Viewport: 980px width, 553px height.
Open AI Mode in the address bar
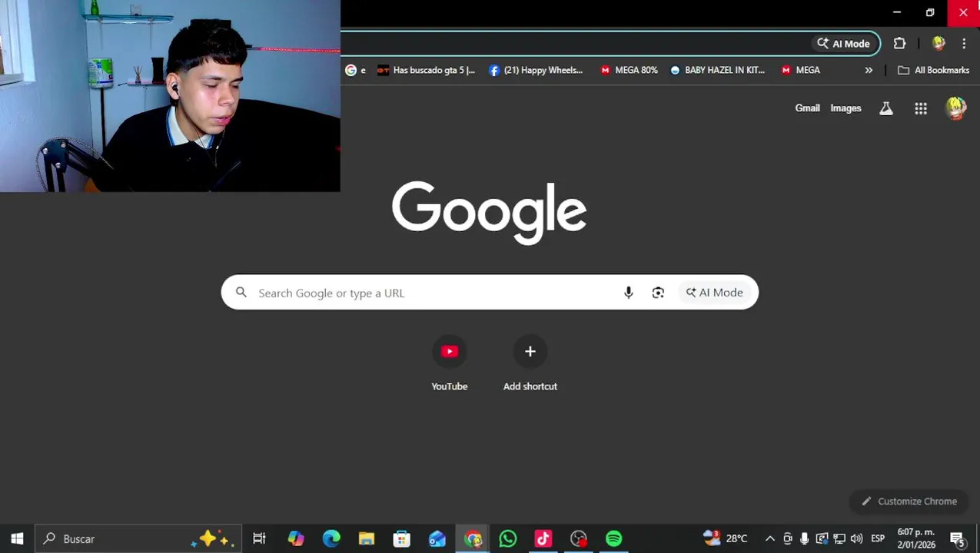click(844, 44)
